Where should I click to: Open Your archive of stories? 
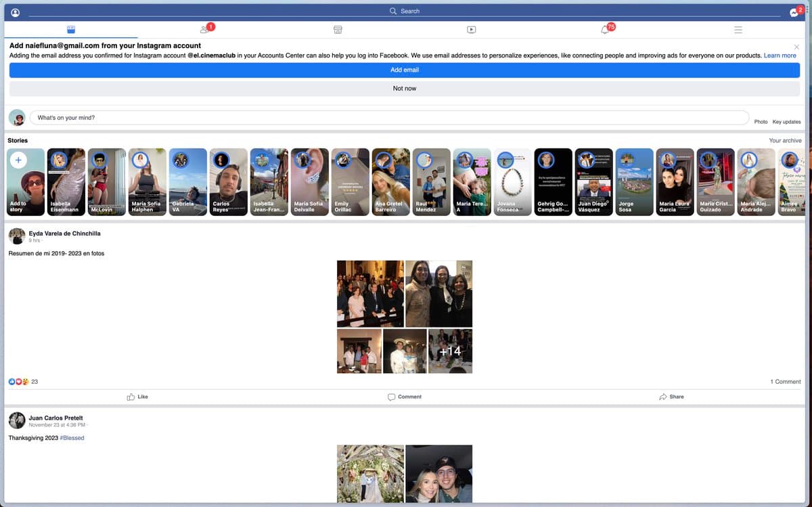pyautogui.click(x=785, y=140)
